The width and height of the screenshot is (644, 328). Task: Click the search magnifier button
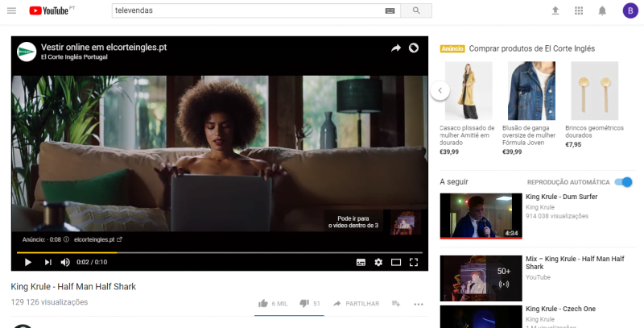click(416, 10)
